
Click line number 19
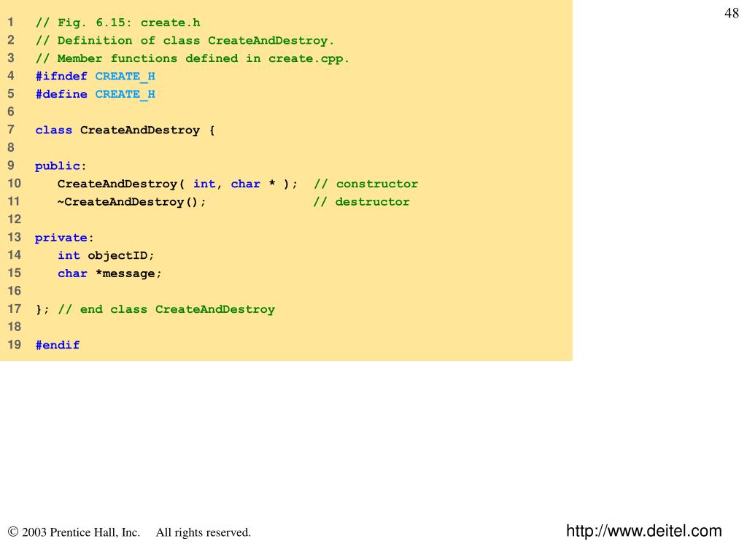(x=15, y=345)
